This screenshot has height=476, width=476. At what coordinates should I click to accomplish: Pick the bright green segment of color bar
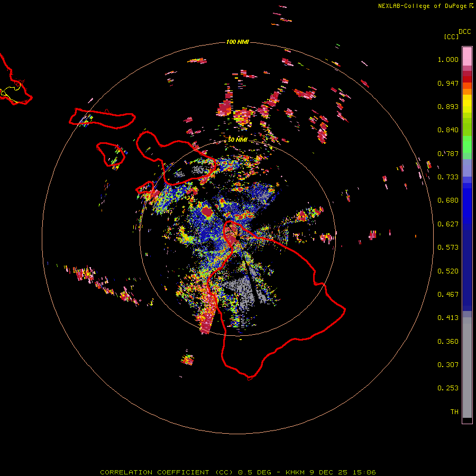(x=467, y=144)
